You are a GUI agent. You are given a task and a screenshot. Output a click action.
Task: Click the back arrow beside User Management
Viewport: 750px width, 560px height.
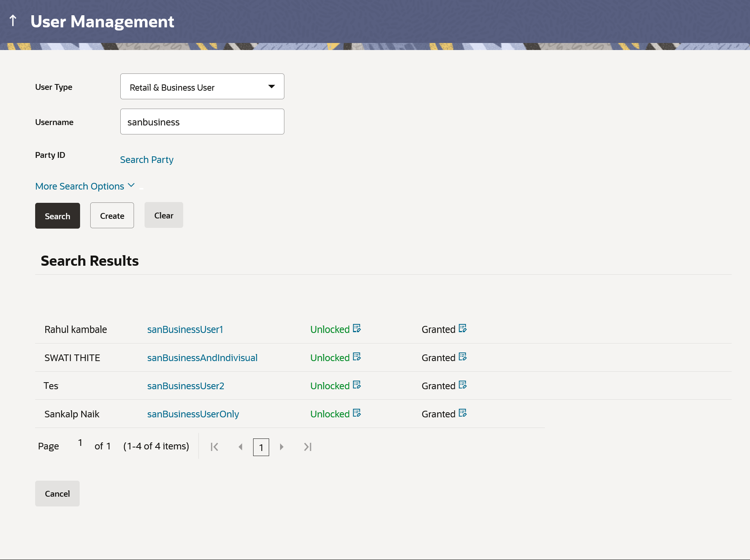tap(13, 21)
